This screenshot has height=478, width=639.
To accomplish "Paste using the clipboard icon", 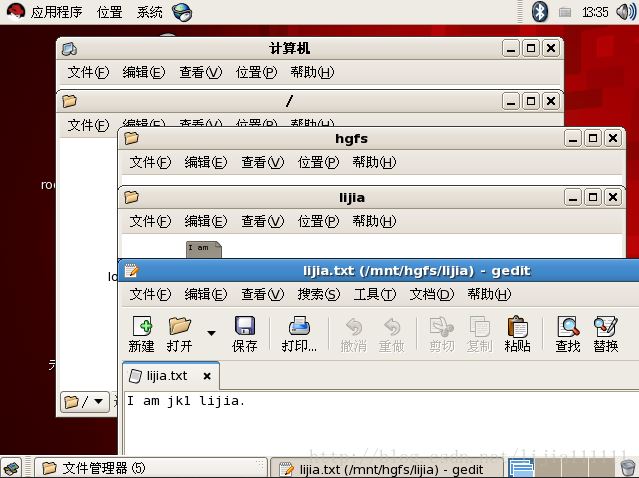I will coord(517,333).
